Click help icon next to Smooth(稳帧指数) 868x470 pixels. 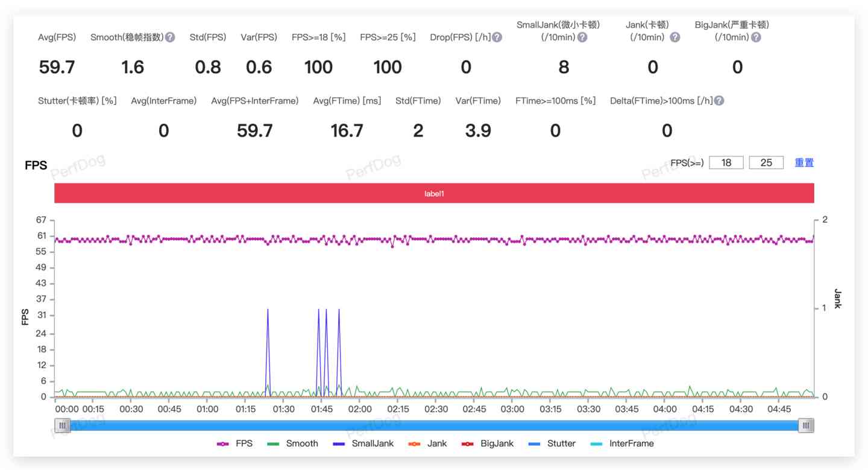tap(170, 37)
